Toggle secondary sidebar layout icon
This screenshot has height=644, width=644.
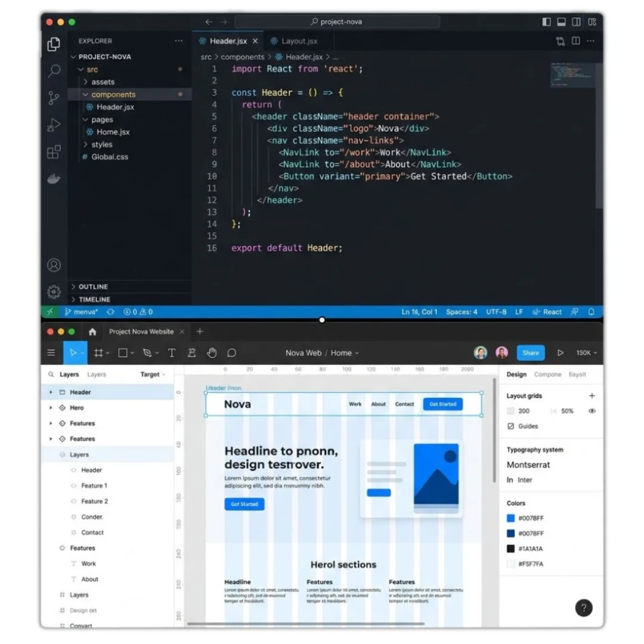(x=576, y=22)
